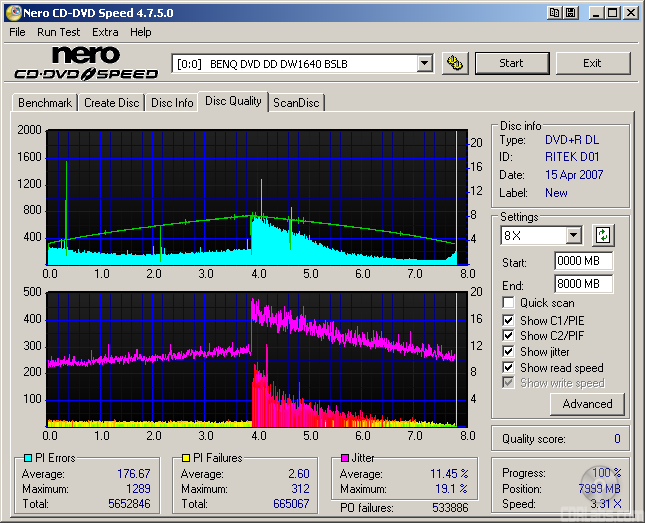Open the Advanced settings button
The image size is (645, 523).
[587, 404]
